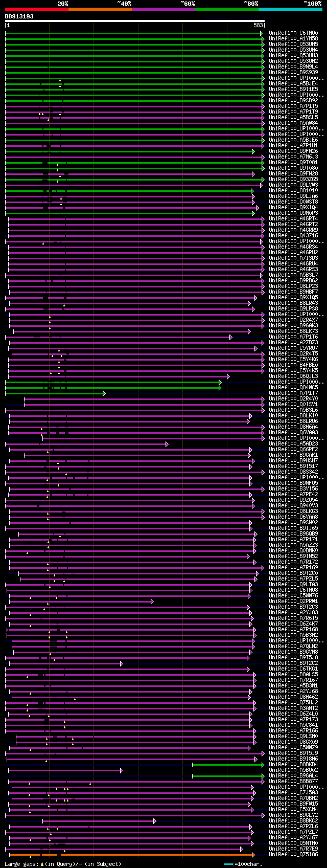Screen dimensions: 327x868
Task: Select hit label UniRef100_A7ISD3
Action: [293, 258]
